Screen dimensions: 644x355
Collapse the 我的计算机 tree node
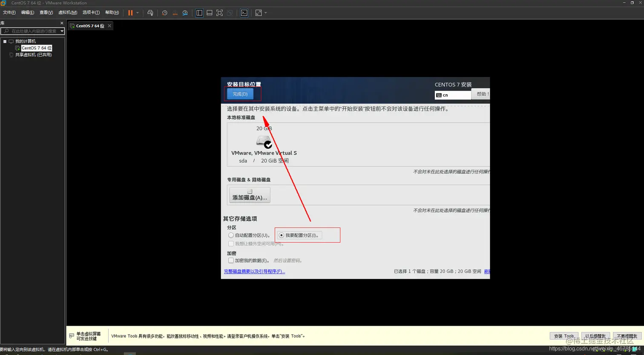click(5, 41)
